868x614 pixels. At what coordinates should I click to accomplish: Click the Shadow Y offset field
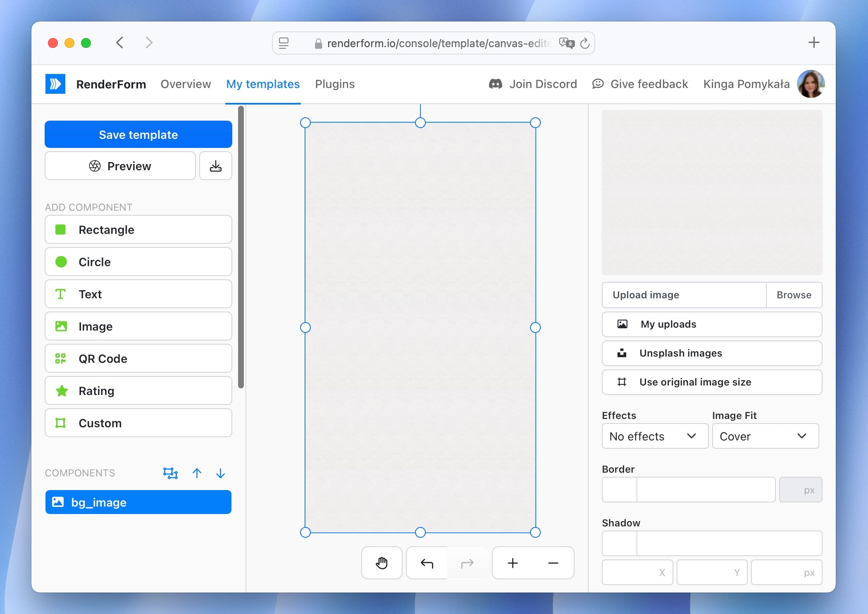coord(712,572)
